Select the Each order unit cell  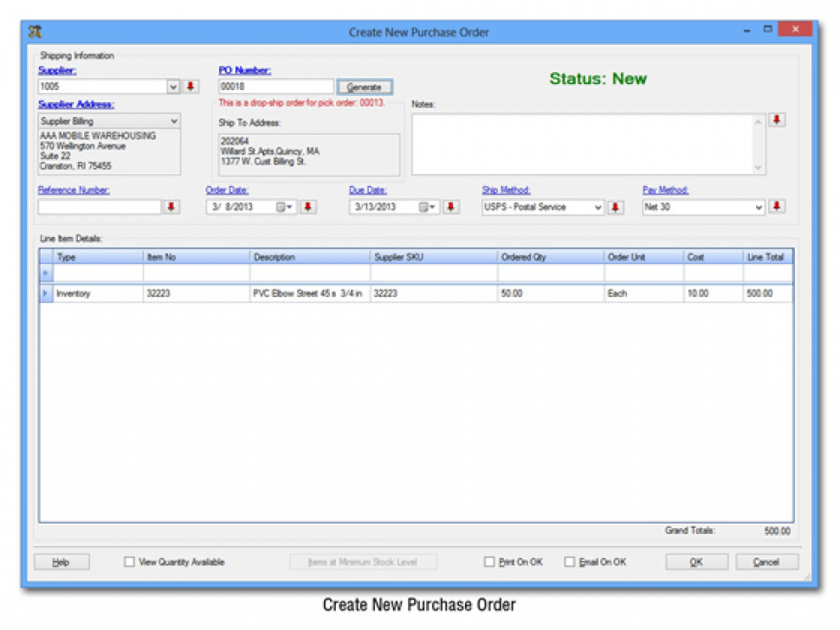click(x=644, y=293)
